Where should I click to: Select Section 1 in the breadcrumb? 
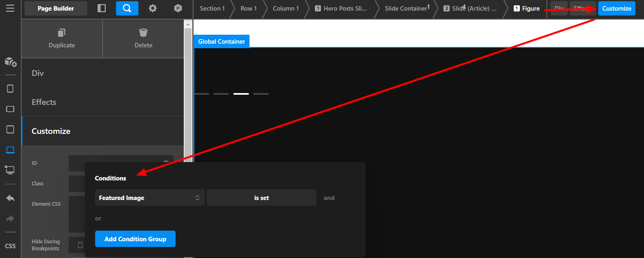[212, 8]
